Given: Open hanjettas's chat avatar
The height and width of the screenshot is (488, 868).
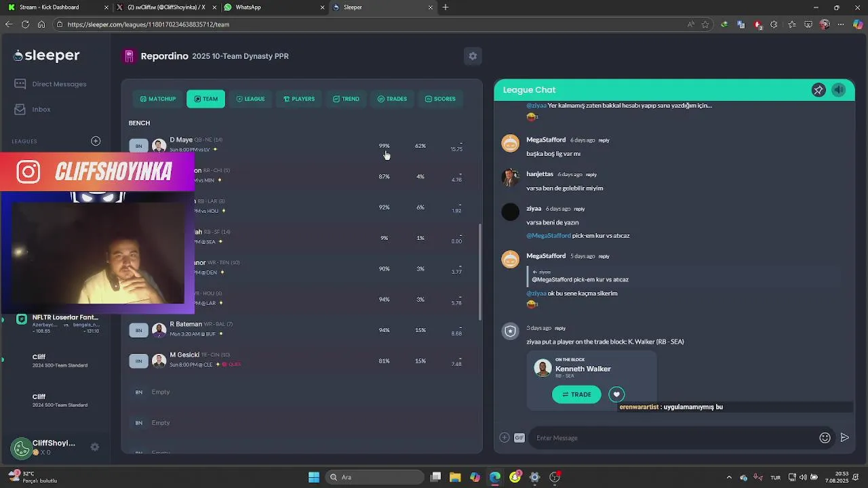Looking at the screenshot, I should [510, 178].
